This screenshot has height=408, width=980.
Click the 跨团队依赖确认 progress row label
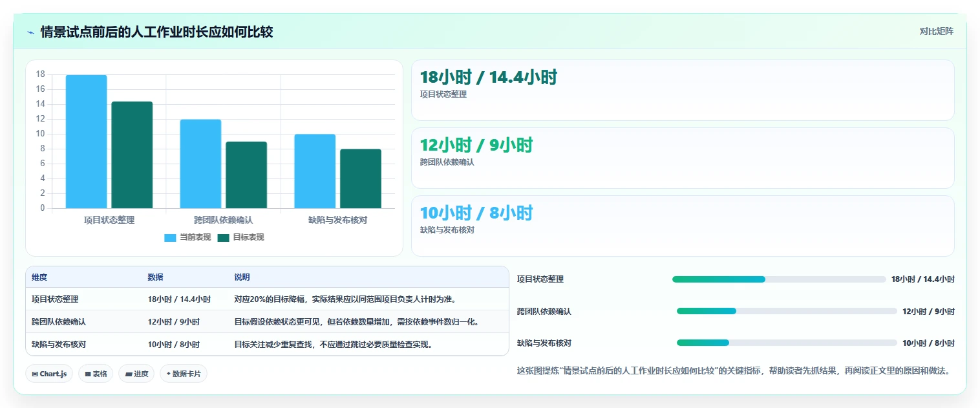point(544,311)
